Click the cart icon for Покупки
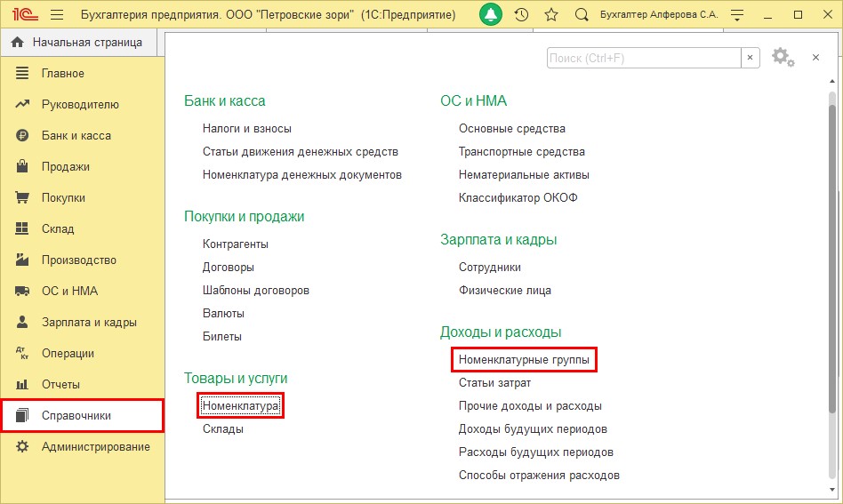 22,197
